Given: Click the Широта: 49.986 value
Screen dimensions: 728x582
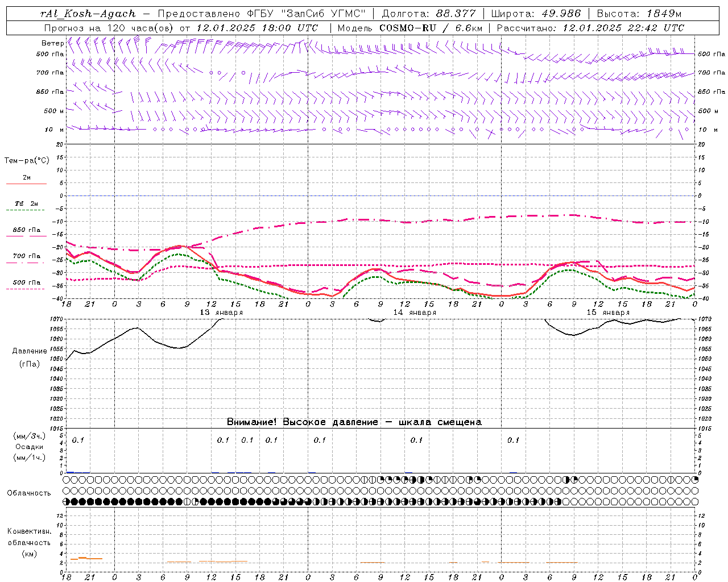Looking at the screenshot, I should (x=536, y=14).
